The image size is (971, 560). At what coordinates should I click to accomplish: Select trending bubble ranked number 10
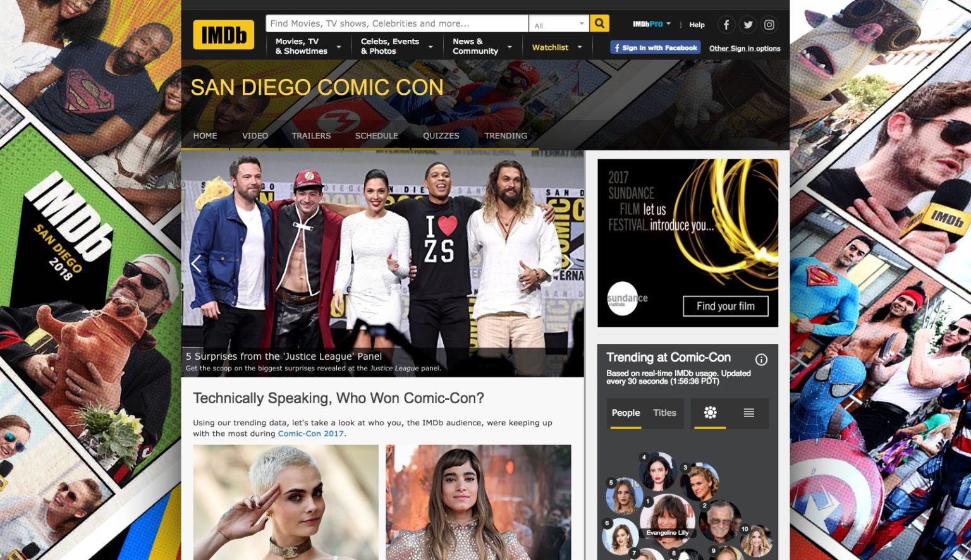(756, 540)
